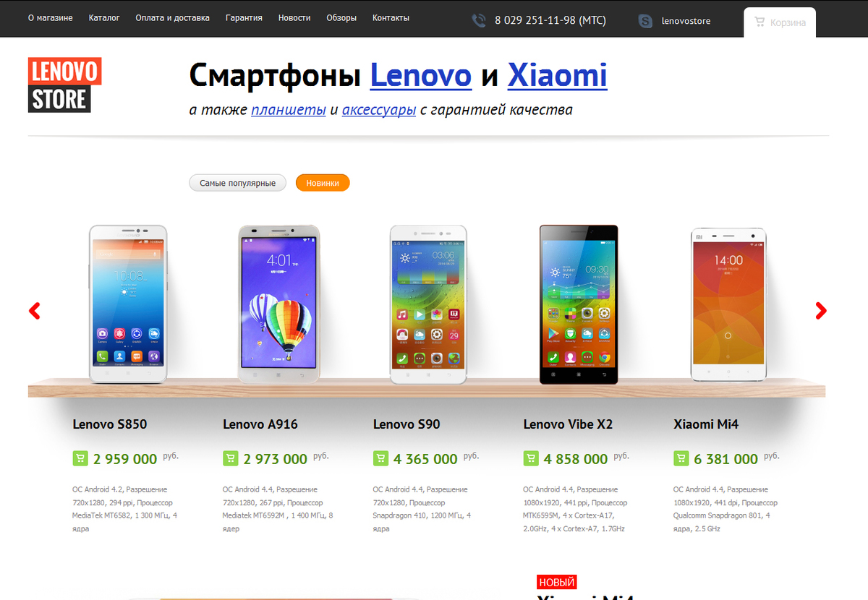Click the left red carousel arrow
The image size is (868, 600).
tap(34, 311)
